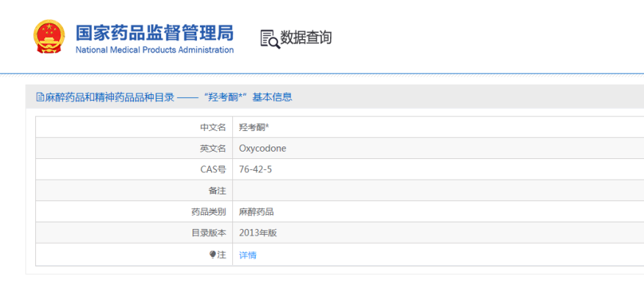Select the Oxycodone value cell
The width and height of the screenshot is (644, 293).
pos(438,149)
